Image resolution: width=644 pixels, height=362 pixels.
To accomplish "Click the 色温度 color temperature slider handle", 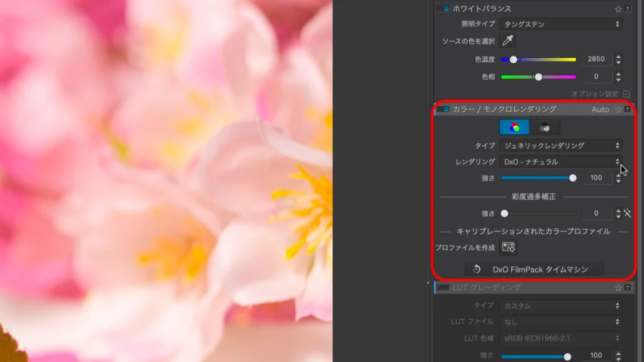I will pyautogui.click(x=514, y=59).
